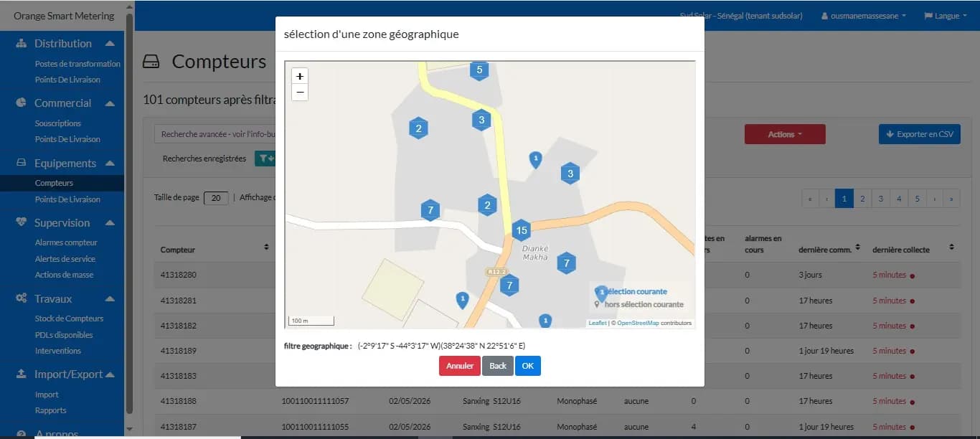Open the OpenStreetMap attribution link
This screenshot has height=439, width=980.
638,324
